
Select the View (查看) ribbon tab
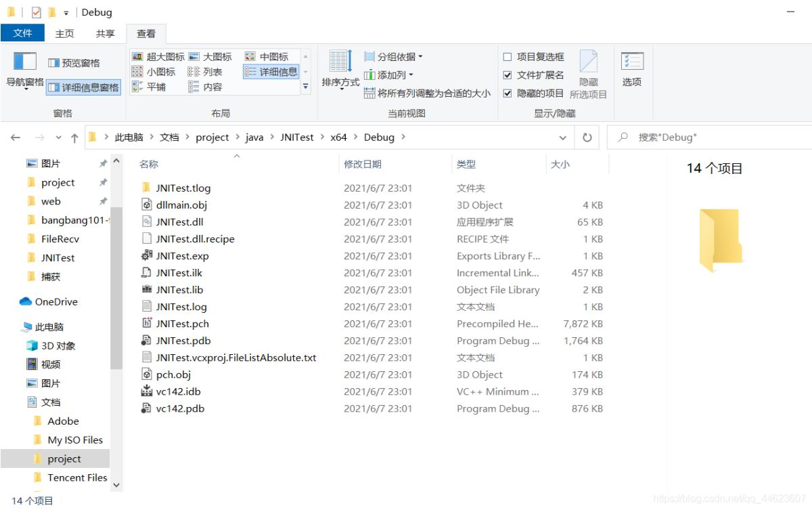pos(146,33)
